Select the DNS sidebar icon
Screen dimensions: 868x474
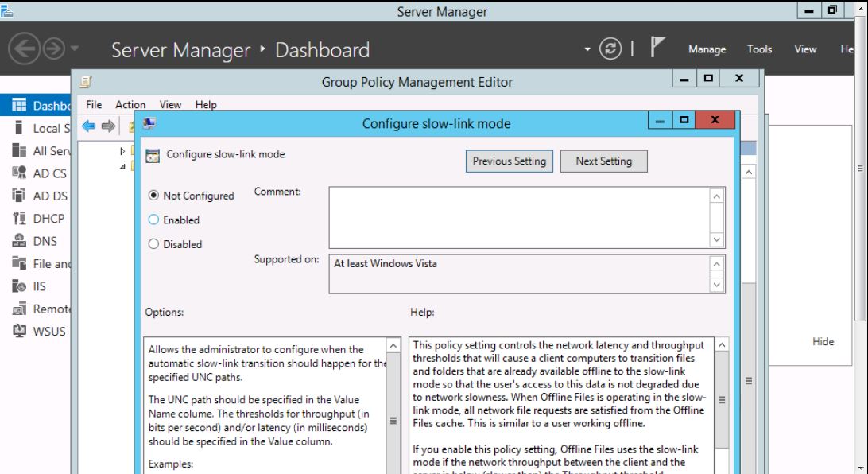coord(21,242)
